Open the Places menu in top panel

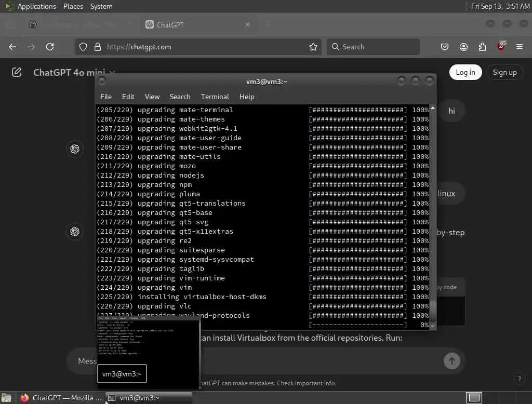click(73, 6)
